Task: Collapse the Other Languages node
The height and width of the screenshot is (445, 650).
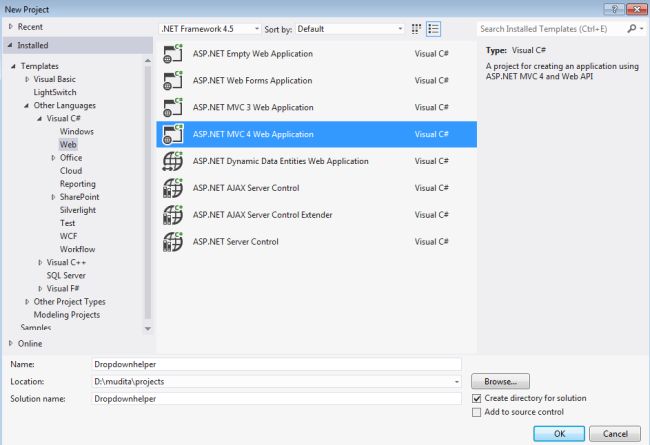Action: [x=27, y=105]
